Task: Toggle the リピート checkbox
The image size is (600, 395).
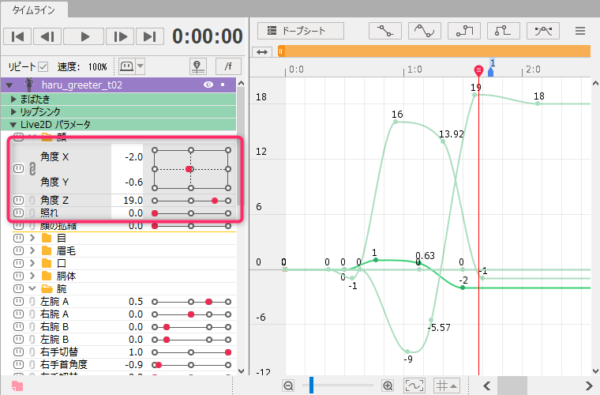Action: click(x=43, y=67)
